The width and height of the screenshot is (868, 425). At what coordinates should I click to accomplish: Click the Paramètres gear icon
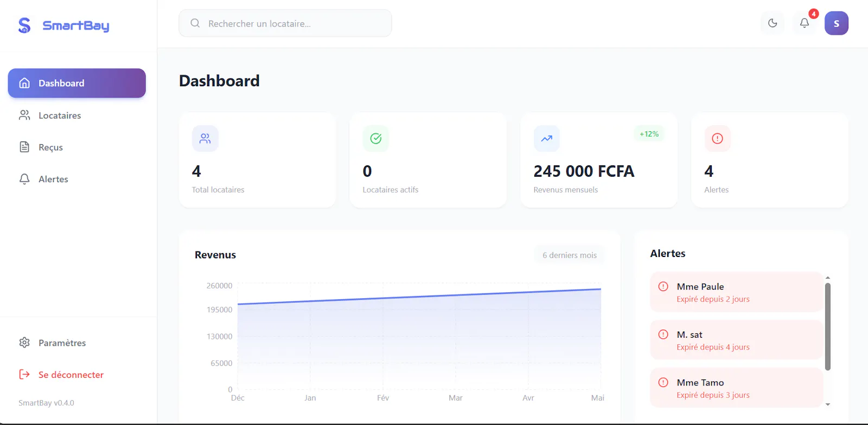coord(24,343)
